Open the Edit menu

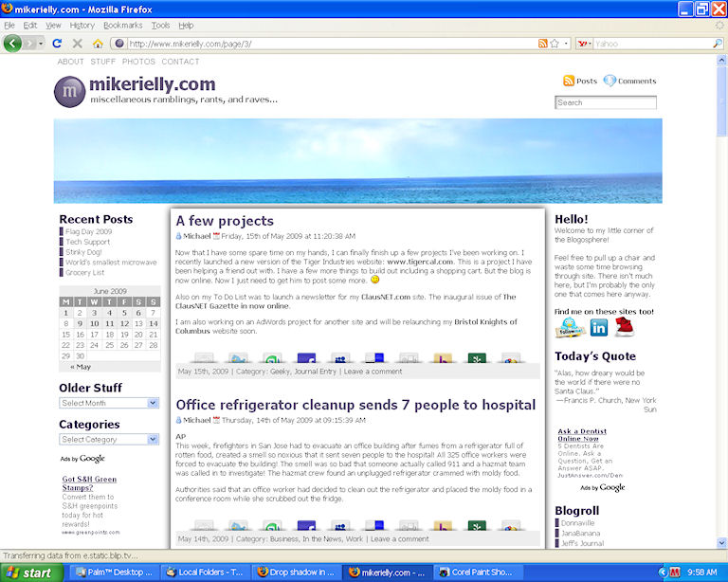click(30, 25)
